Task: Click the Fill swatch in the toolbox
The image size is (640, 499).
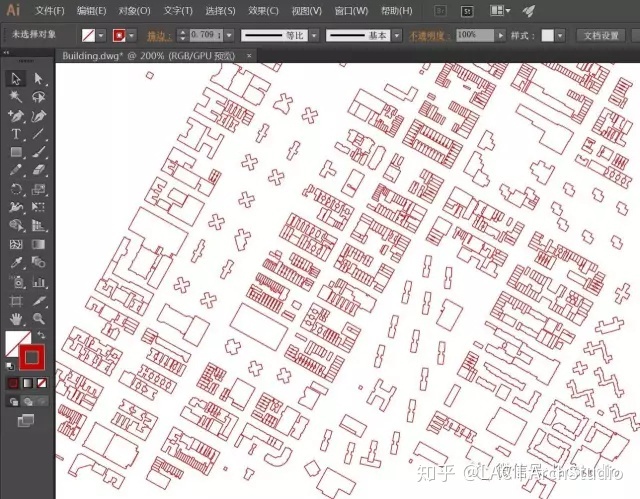Action: pos(14,341)
